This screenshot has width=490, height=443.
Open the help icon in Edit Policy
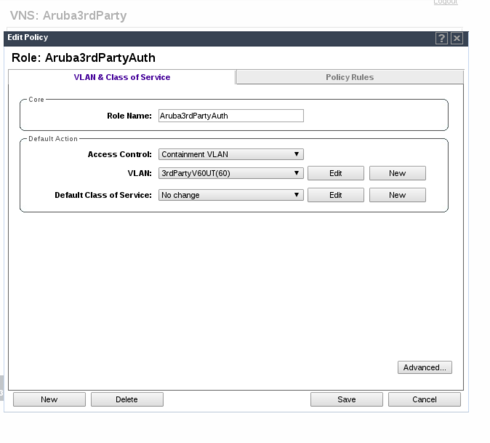tap(441, 38)
